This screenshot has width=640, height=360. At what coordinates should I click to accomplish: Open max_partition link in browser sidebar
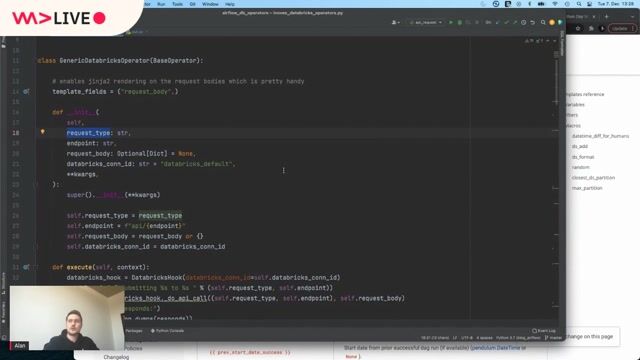click(x=587, y=188)
